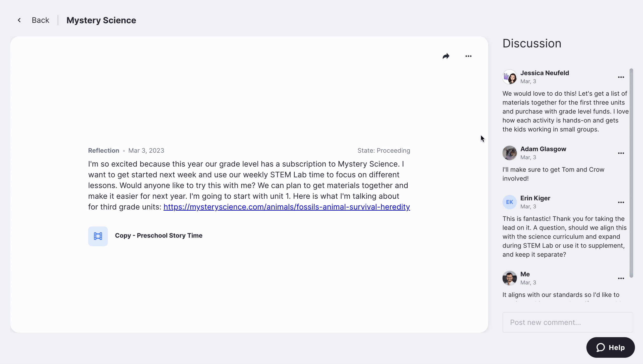Open options for Adam Glasgow's comment
This screenshot has height=364, width=643.
pos(621,153)
